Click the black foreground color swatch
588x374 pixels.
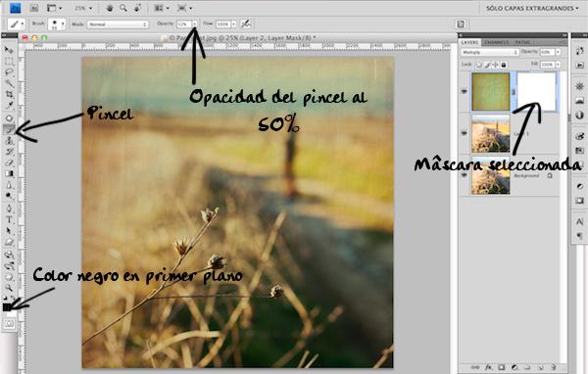point(7,306)
